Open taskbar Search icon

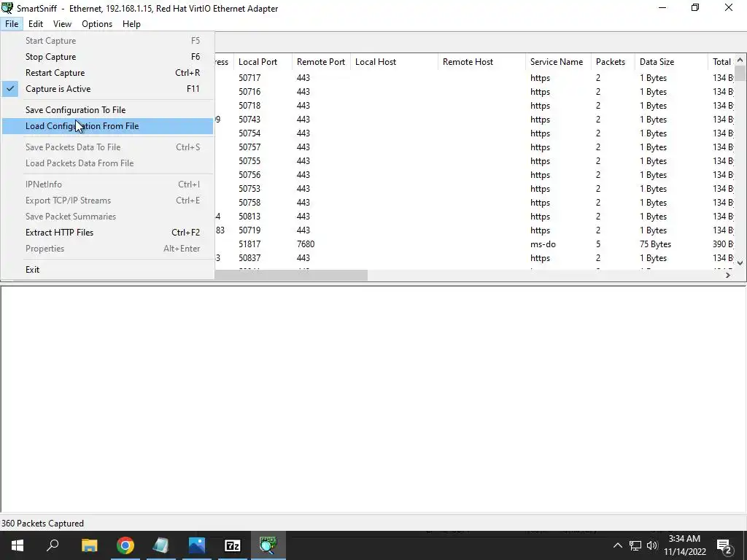click(x=53, y=545)
